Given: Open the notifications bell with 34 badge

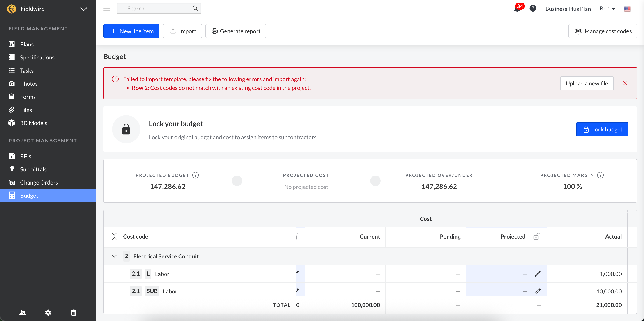Looking at the screenshot, I should tap(517, 9).
